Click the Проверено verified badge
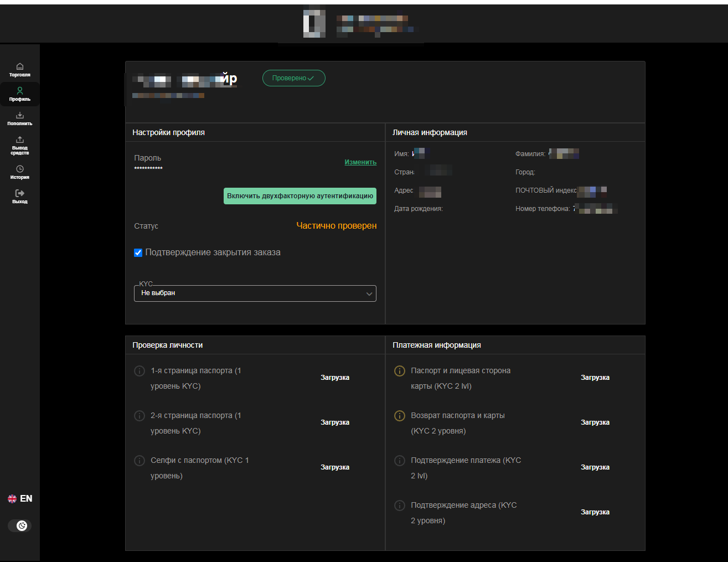The height and width of the screenshot is (562, 728). (294, 78)
